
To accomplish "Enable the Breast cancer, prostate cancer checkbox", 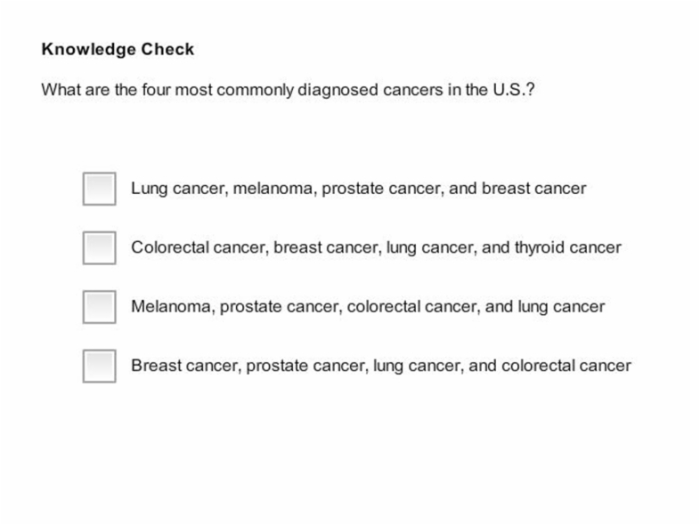I will tap(99, 366).
